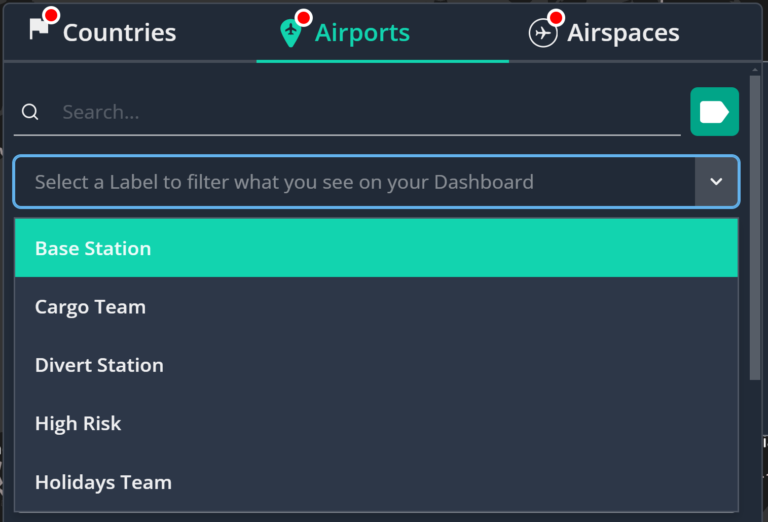
Task: Click the red notification dot on Airports
Action: click(304, 18)
